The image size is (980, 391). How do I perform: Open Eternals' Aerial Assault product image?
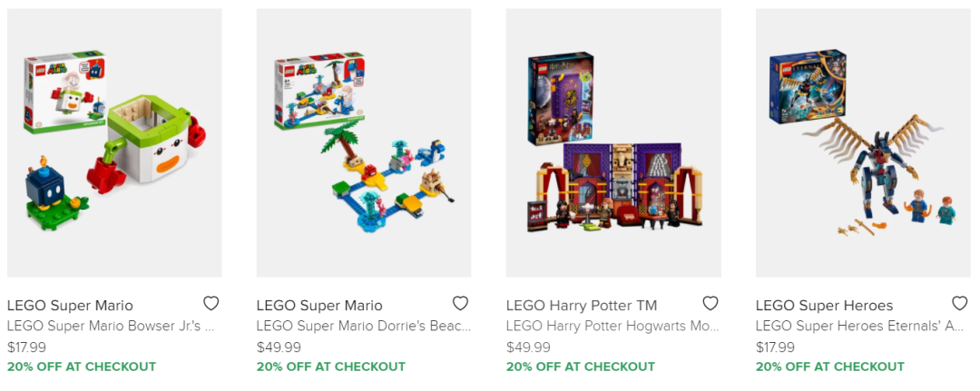[863, 143]
